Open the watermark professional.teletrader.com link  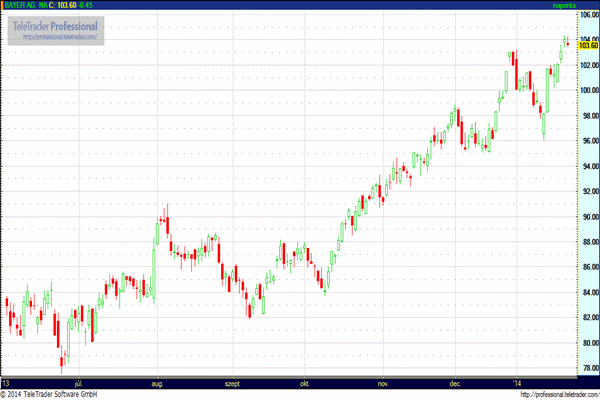pyautogui.click(x=60, y=37)
